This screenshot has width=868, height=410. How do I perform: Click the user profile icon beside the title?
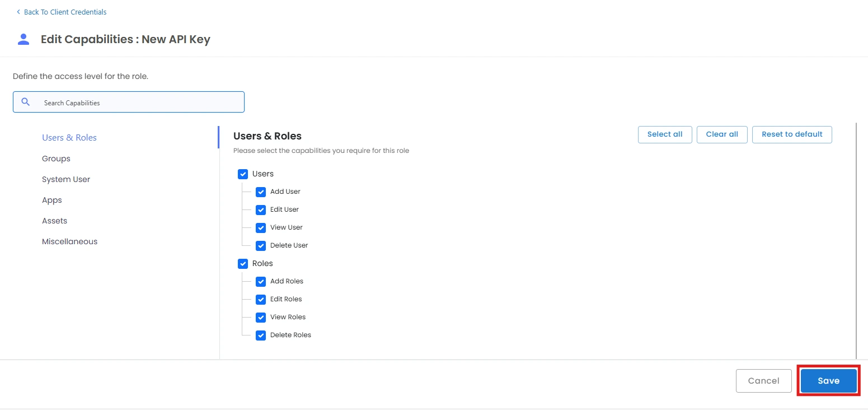click(24, 39)
